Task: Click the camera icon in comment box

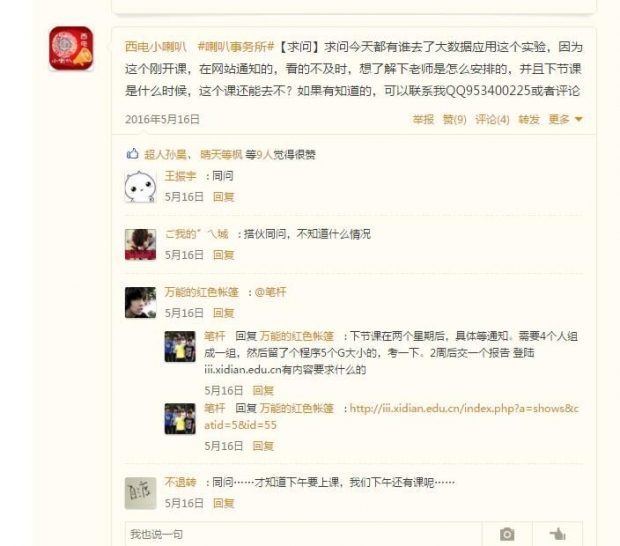Action: coord(507,534)
